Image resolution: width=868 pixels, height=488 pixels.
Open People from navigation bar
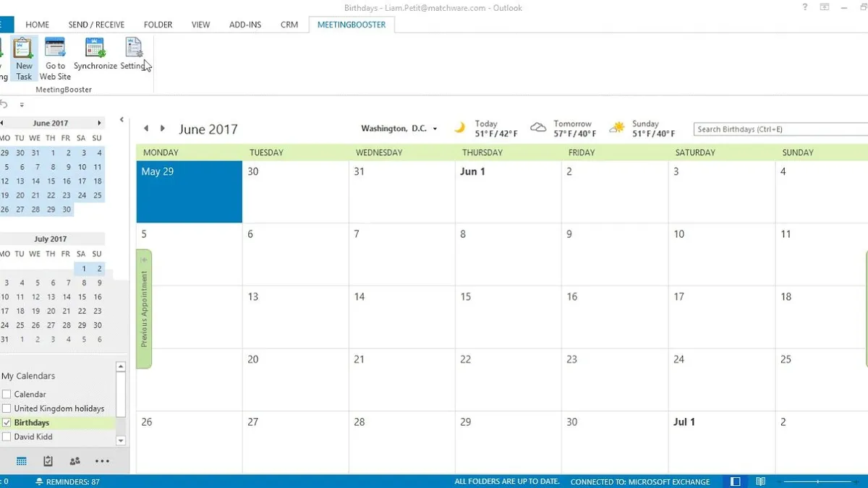pos(75,461)
